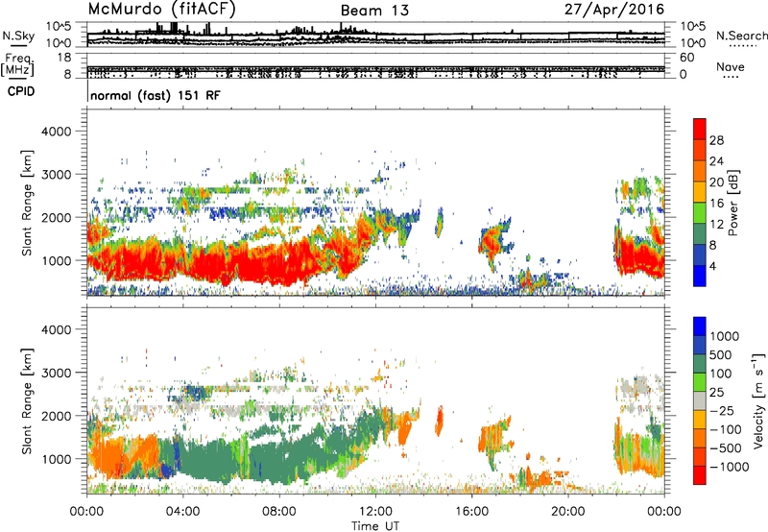This screenshot has width=768, height=532.
Task: Click the '-1000' Velocity colorbar value
Action: [x=729, y=467]
